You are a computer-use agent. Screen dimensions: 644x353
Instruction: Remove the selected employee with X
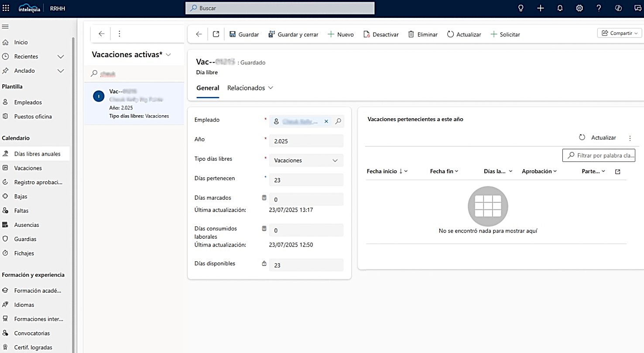click(326, 122)
